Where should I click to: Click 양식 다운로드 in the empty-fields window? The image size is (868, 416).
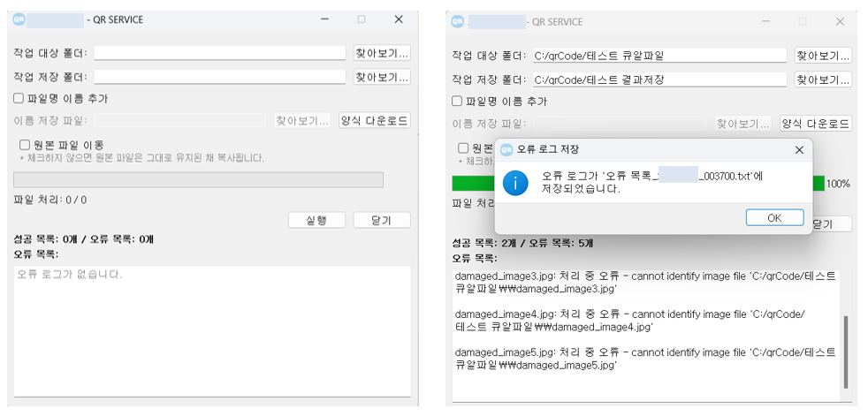click(375, 120)
